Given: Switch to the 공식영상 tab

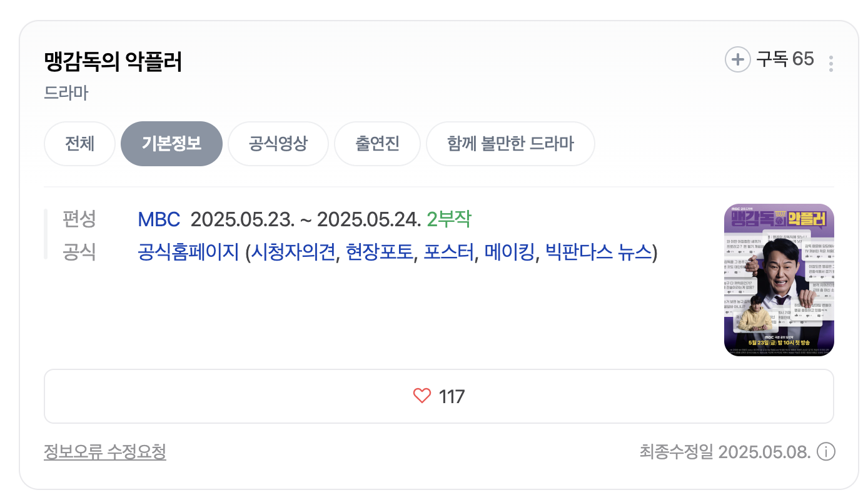Looking at the screenshot, I should [x=278, y=143].
